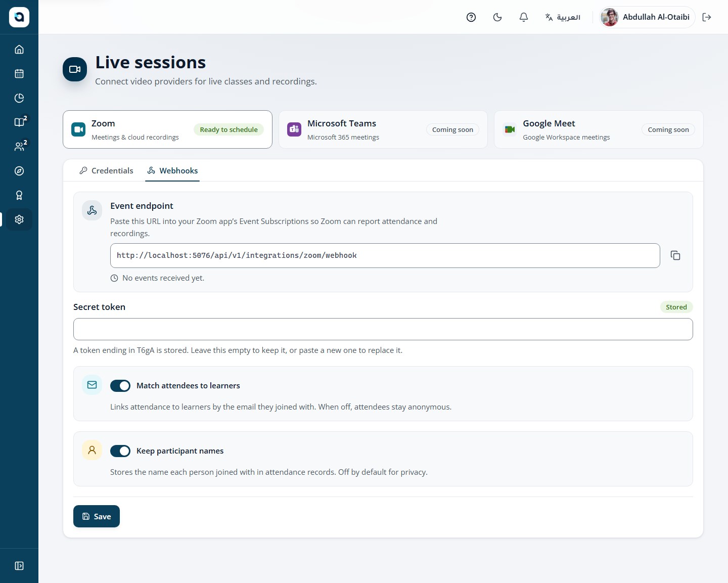The width and height of the screenshot is (728, 583).
Task: Click the Stored status badge
Action: tap(676, 307)
